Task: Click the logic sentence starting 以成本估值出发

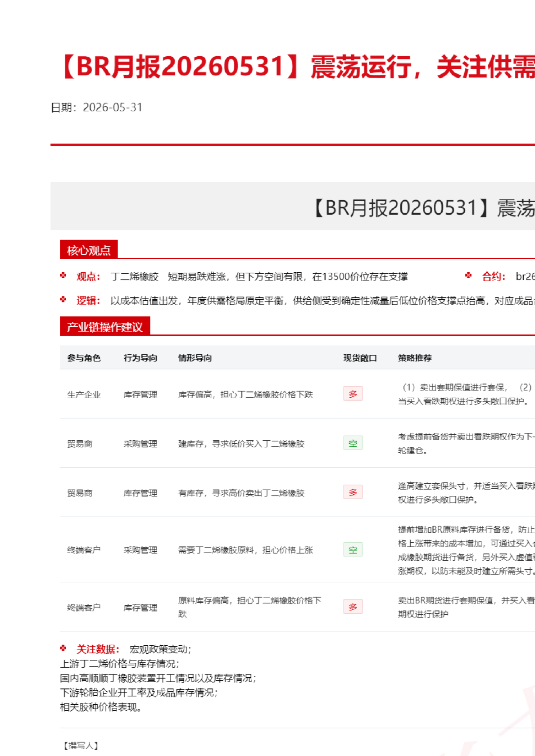Action: [x=322, y=301]
